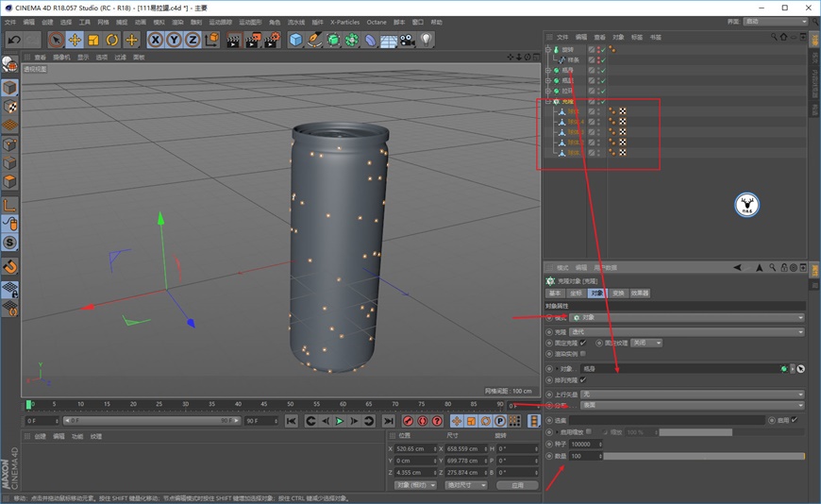
Task: Open the X-Particles menu
Action: (344, 22)
